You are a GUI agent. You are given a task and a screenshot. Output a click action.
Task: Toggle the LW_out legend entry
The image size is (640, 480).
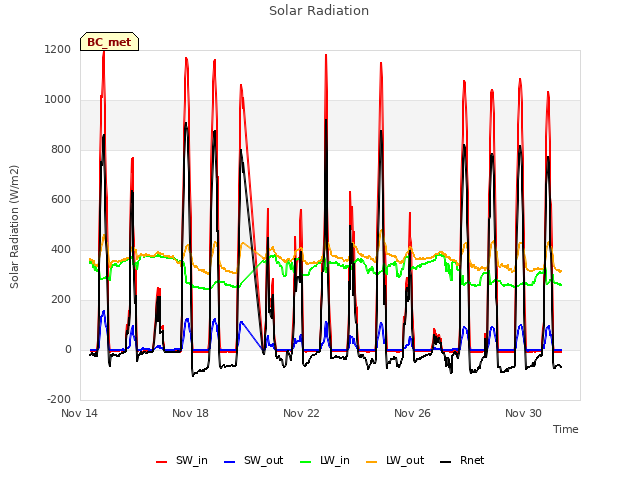(395, 460)
